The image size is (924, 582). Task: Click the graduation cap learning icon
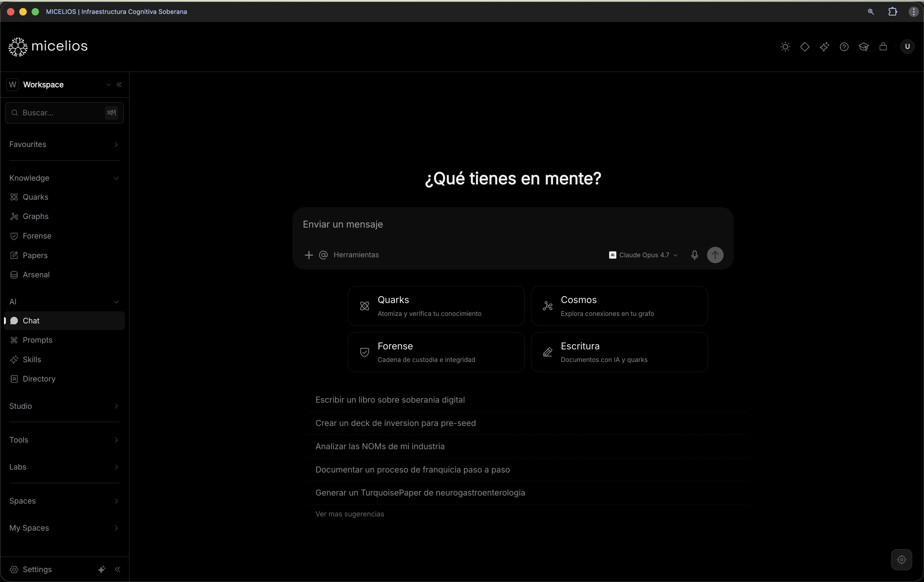pos(863,47)
